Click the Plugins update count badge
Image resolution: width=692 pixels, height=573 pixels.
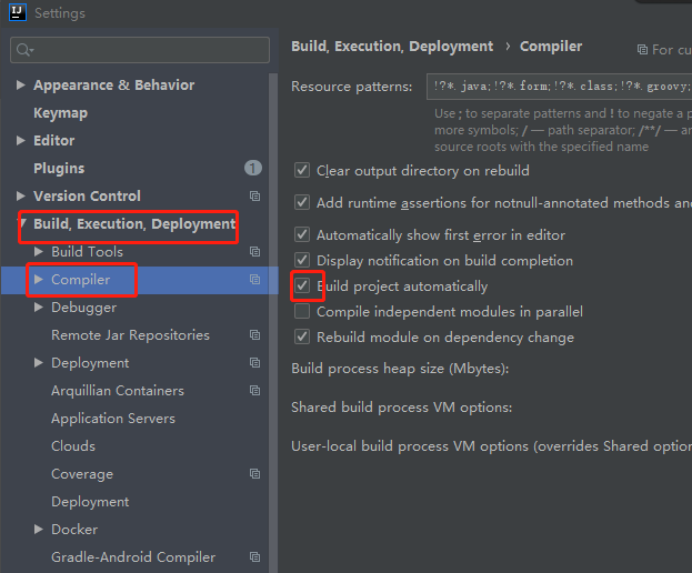[x=253, y=168]
